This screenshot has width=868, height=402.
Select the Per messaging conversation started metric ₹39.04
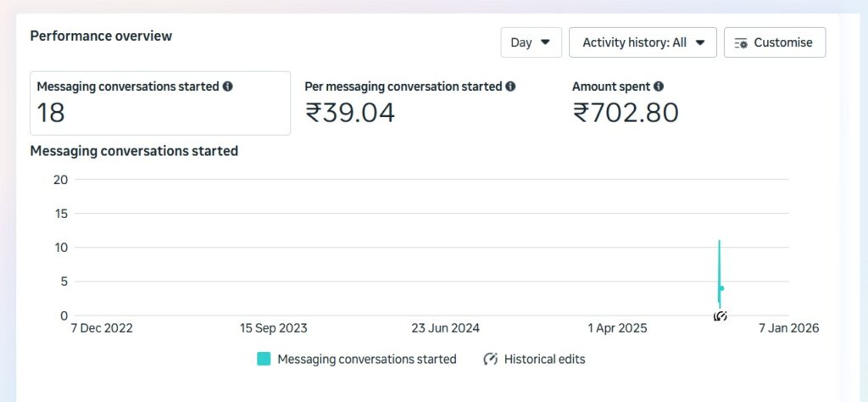pos(409,103)
